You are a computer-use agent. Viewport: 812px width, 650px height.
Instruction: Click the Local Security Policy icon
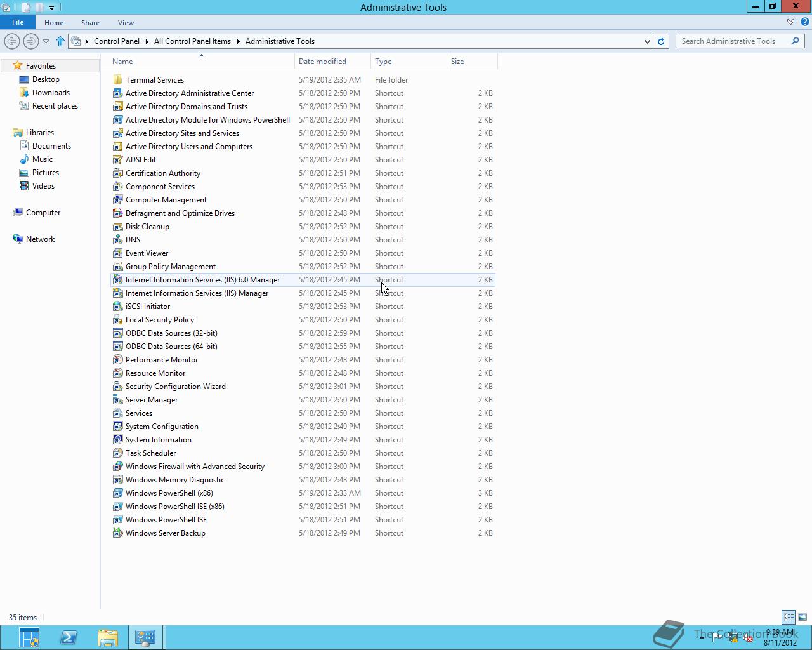click(x=117, y=319)
